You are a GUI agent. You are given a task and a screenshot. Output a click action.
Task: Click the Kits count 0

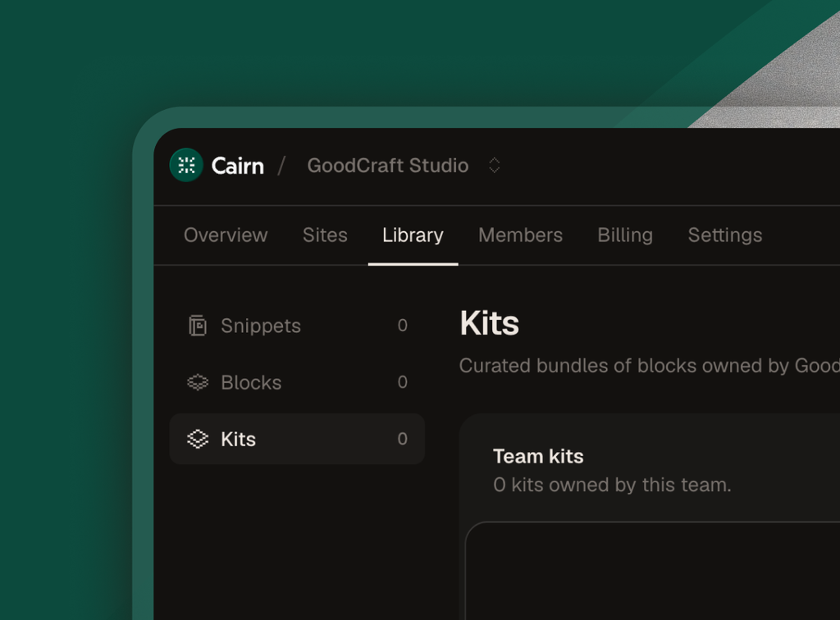[x=402, y=439]
